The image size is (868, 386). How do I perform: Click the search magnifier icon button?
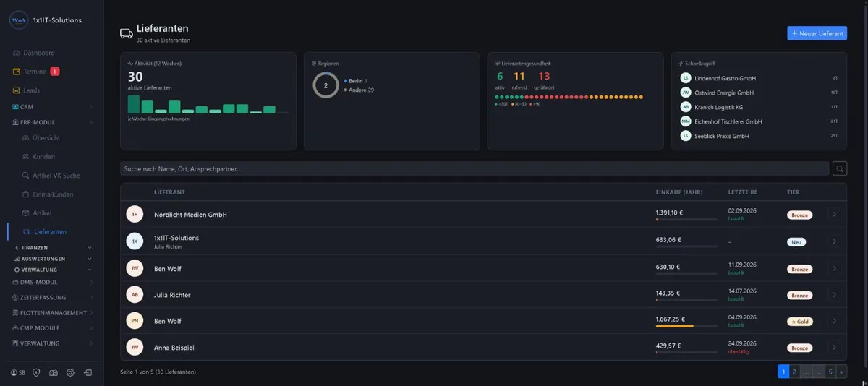click(839, 168)
